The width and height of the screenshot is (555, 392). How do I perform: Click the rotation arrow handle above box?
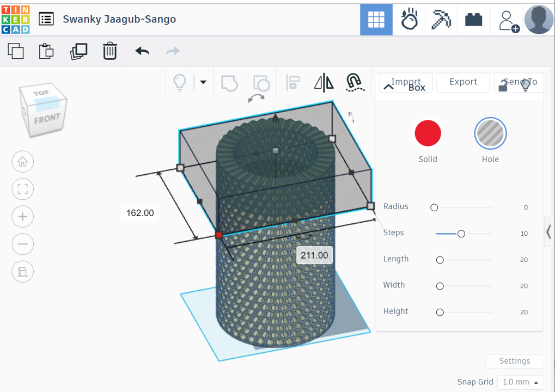pos(257,98)
